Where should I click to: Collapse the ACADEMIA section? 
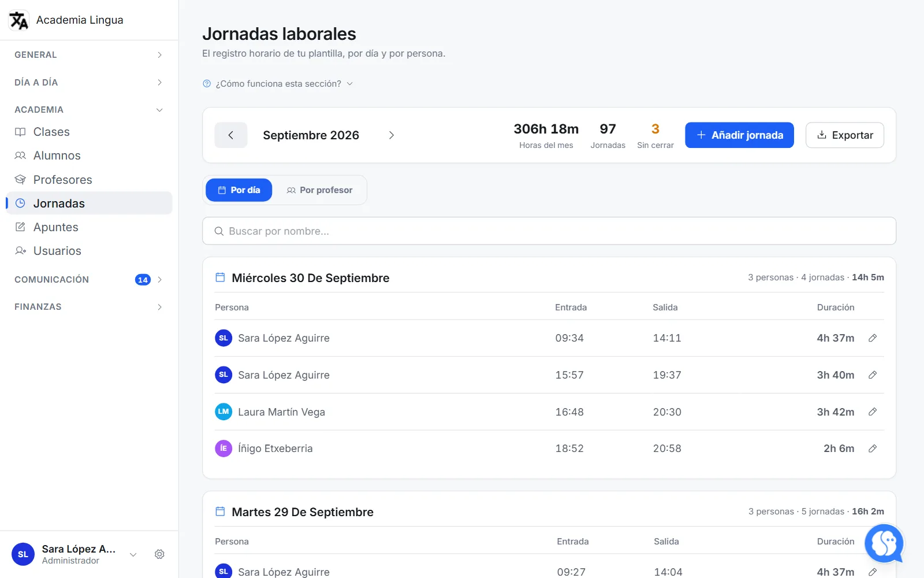click(89, 110)
